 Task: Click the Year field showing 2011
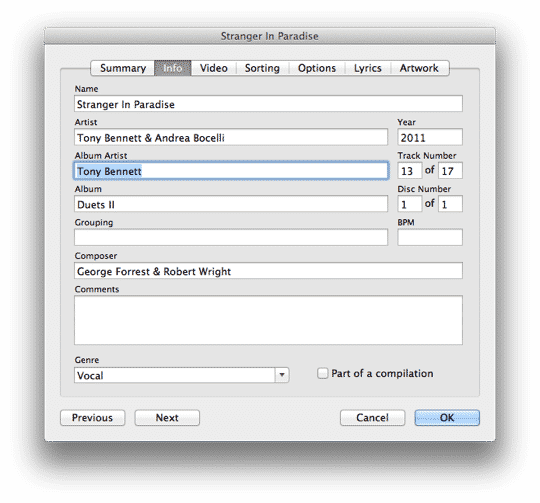[x=430, y=137]
